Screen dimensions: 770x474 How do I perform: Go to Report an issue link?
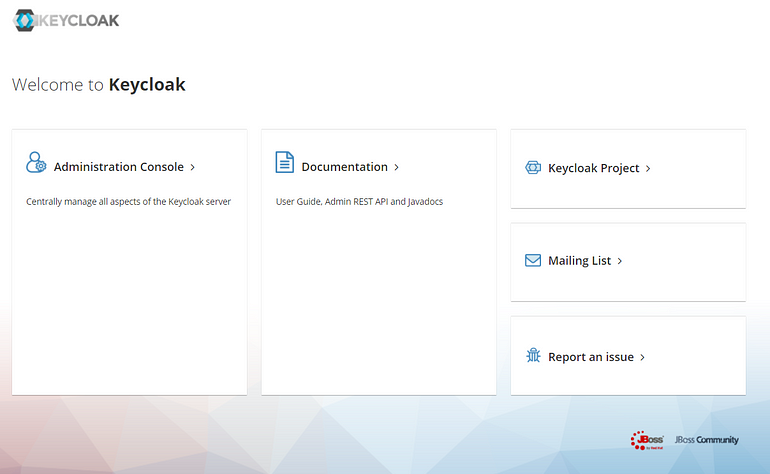point(591,357)
